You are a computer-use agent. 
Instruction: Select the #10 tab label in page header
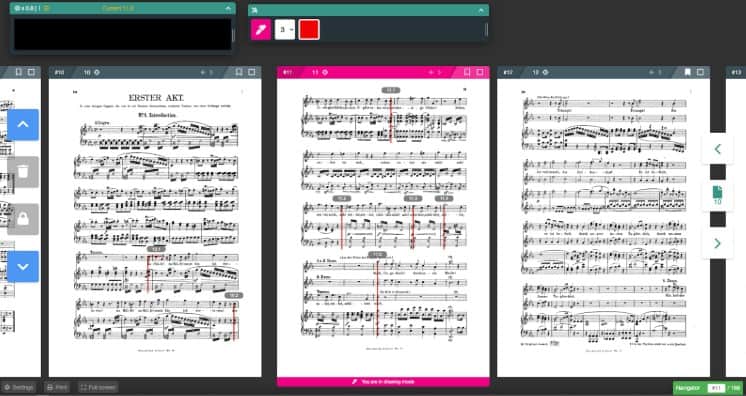59,72
